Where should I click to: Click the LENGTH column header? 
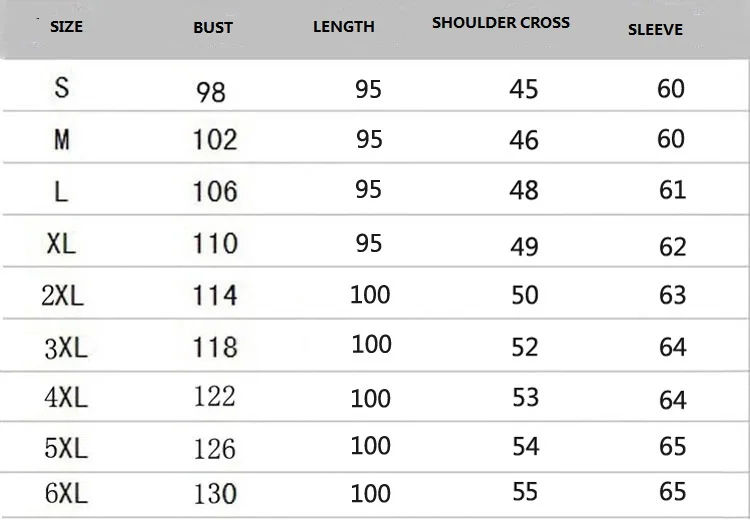[x=343, y=27]
